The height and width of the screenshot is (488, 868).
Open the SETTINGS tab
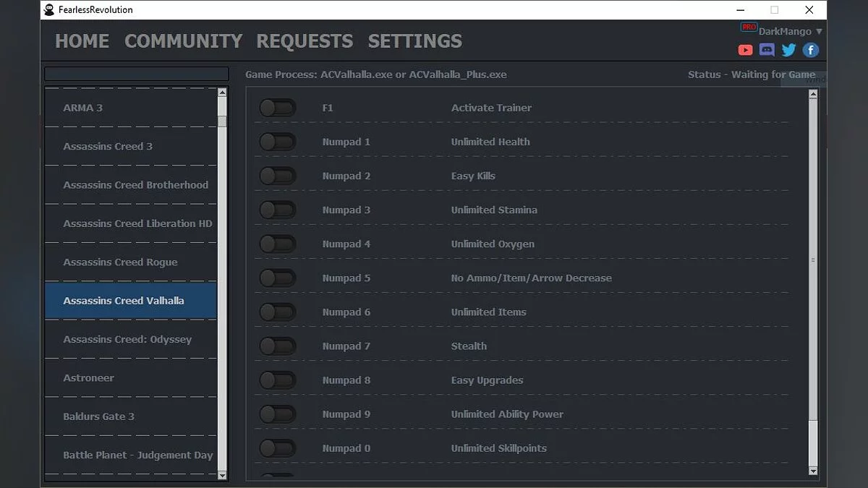[x=415, y=41]
